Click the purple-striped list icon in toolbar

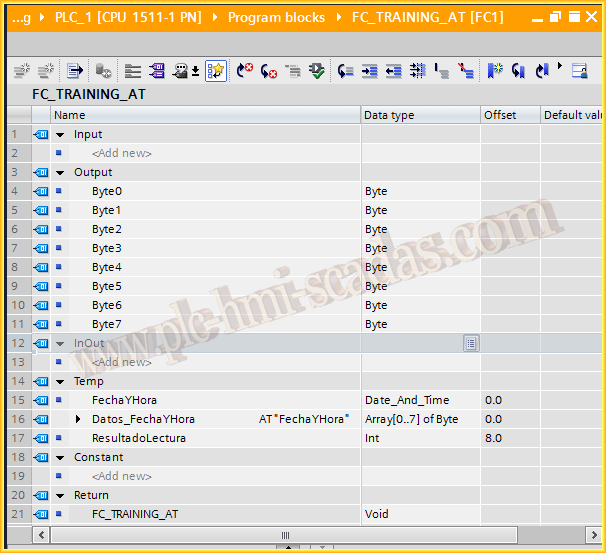(157, 71)
